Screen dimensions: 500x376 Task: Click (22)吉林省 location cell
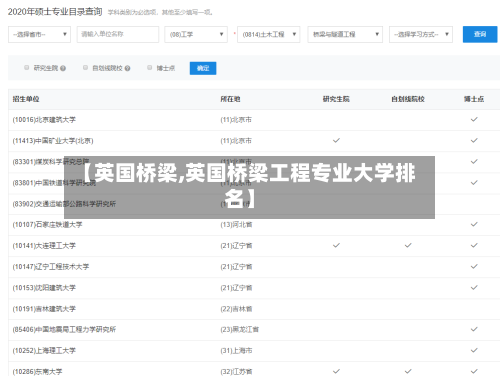pyautogui.click(x=236, y=309)
